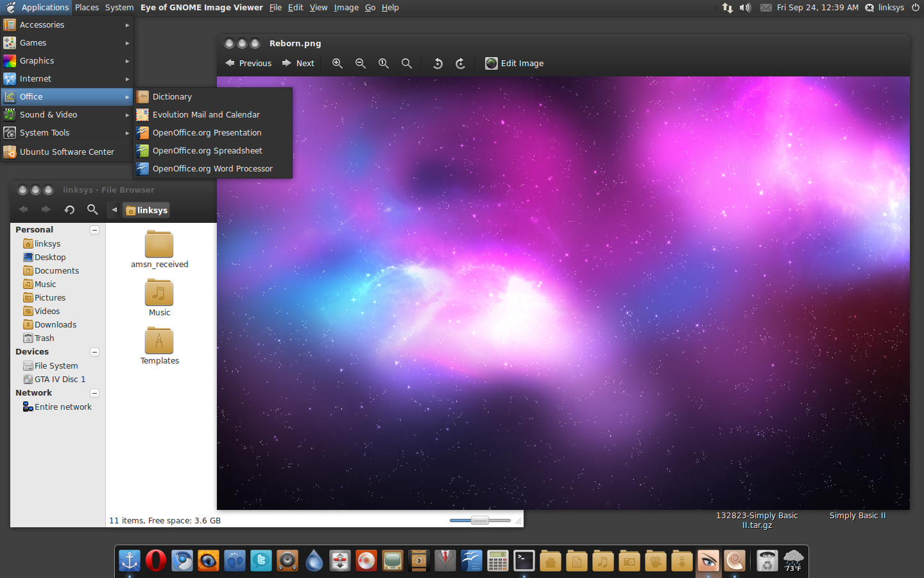Screen dimensions: 924x578
Task: Open the Internet submenu
Action: (x=67, y=78)
